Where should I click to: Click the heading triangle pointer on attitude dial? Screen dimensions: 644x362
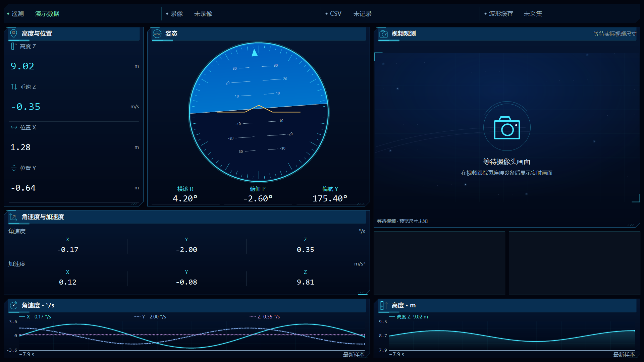coord(255,52)
